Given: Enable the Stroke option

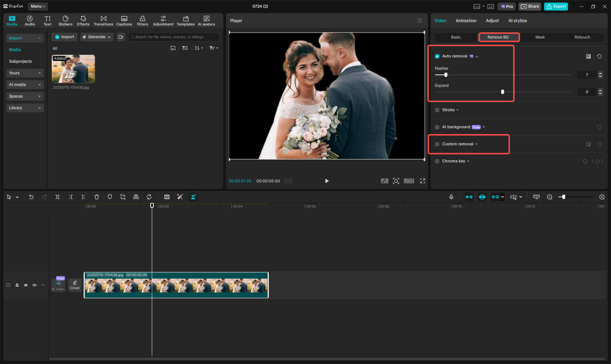Looking at the screenshot, I should pyautogui.click(x=437, y=110).
